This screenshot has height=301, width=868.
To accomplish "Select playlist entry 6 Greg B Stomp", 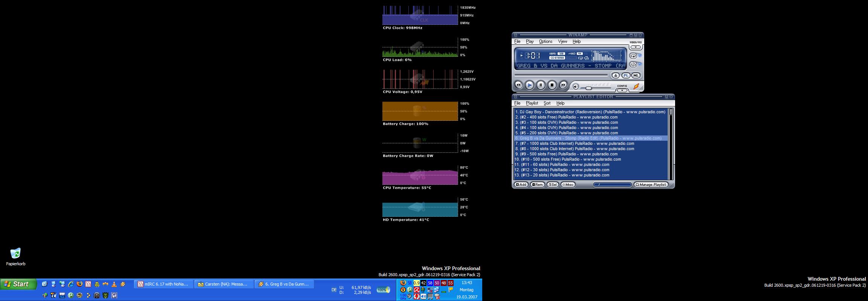I will point(591,138).
